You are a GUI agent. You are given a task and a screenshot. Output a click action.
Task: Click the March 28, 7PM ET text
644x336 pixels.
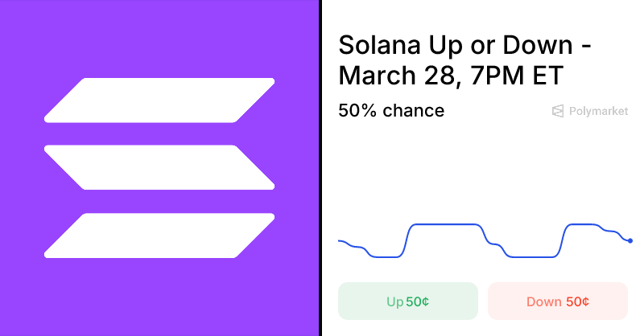tap(450, 76)
